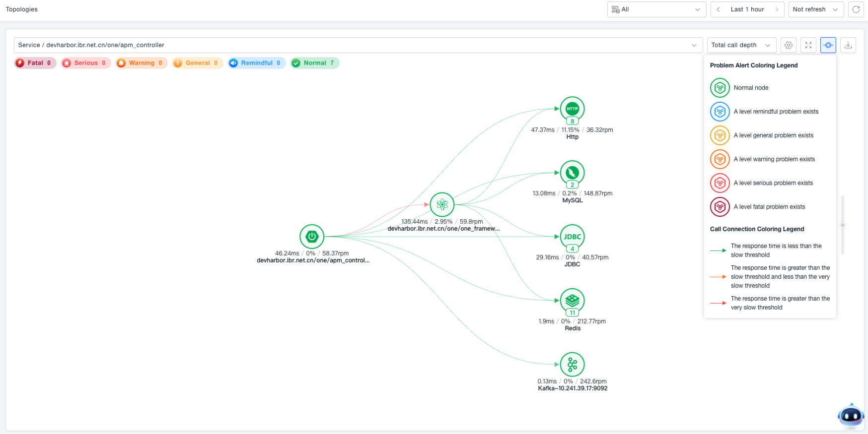This screenshot has width=868, height=434.
Task: Select the Redis node icon
Action: point(572,300)
